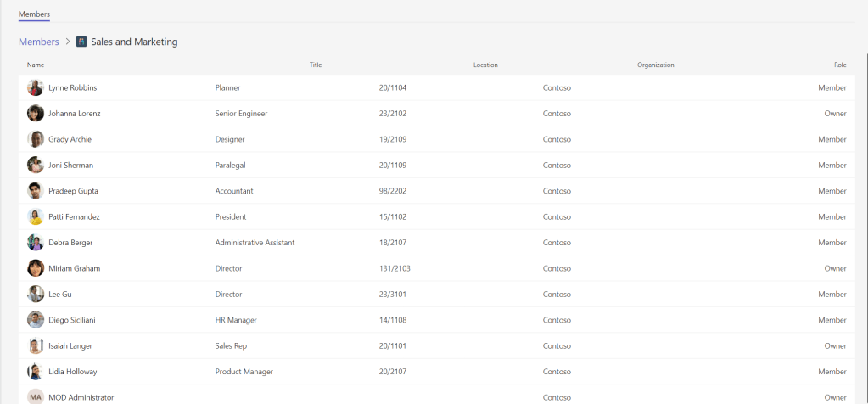
Task: Click Pradeep Gupta's profile picture
Action: [x=36, y=191]
